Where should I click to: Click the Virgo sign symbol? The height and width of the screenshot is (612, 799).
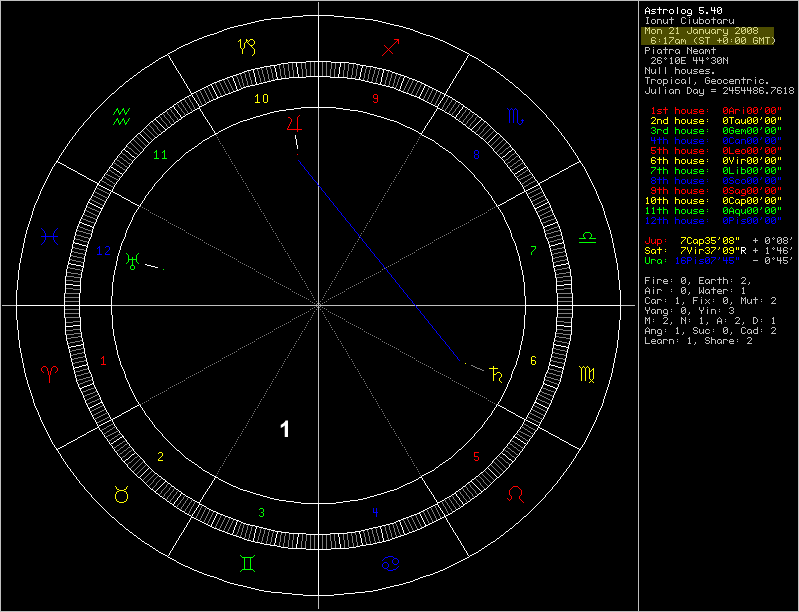[x=587, y=375]
